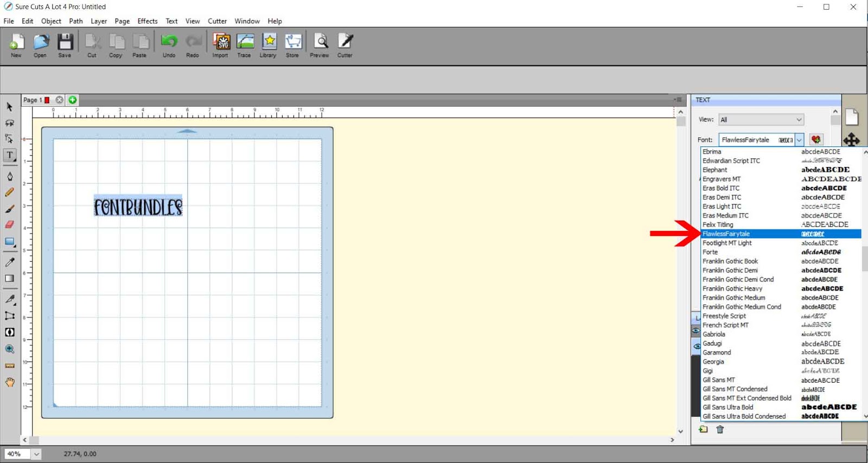Viewport: 868px width, 463px height.
Task: Select the Hand pan tool
Action: coord(10,382)
